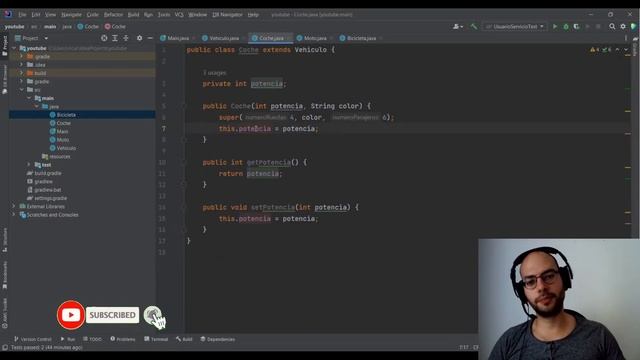Toggle the Project tool window side button
This screenshot has width=640, height=360.
click(x=4, y=46)
